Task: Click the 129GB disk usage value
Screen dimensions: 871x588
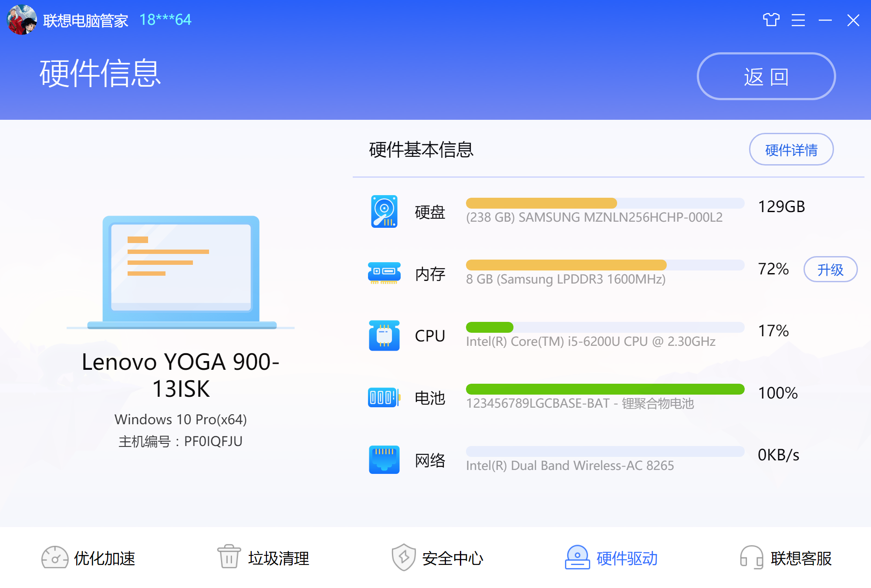Action: coord(782,206)
